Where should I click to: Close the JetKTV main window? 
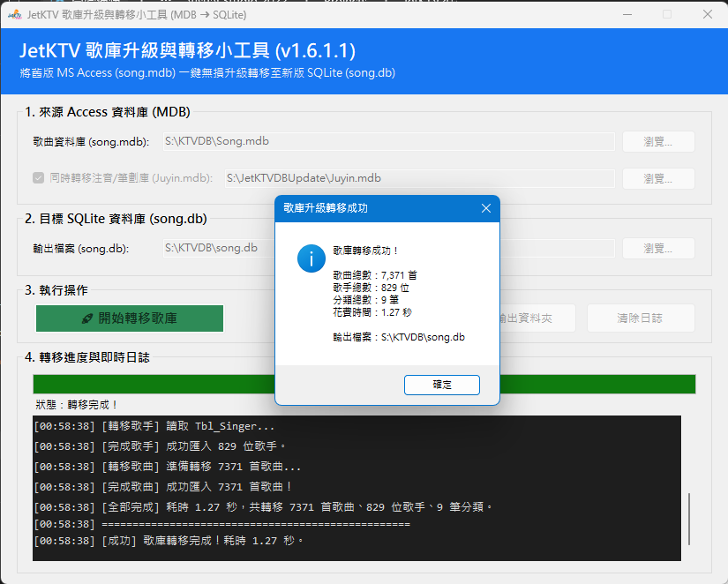click(x=708, y=14)
